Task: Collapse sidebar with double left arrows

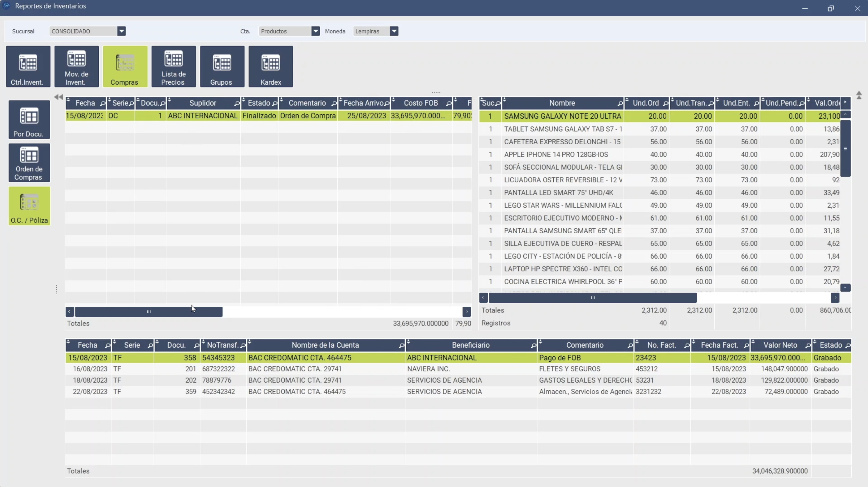Action: point(58,97)
